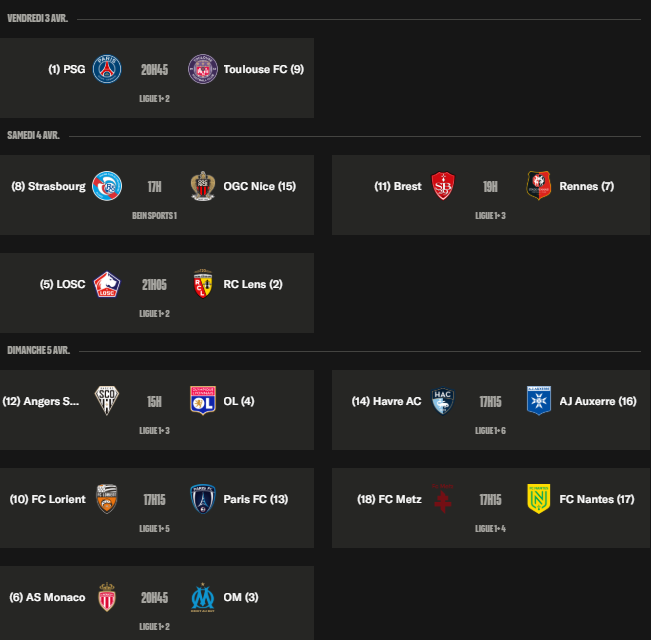Click the RC Lens crest

[203, 284]
